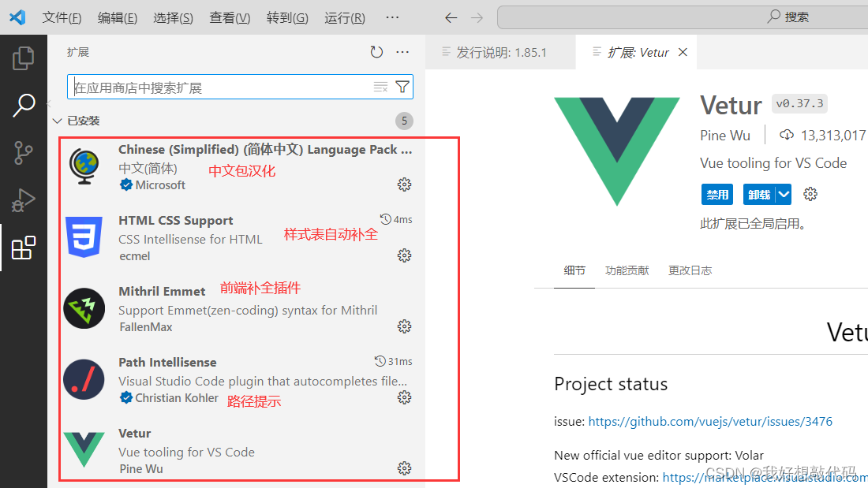Viewport: 868px width, 488px height.
Task: Open extensions panel more actions menu
Action: 402,52
